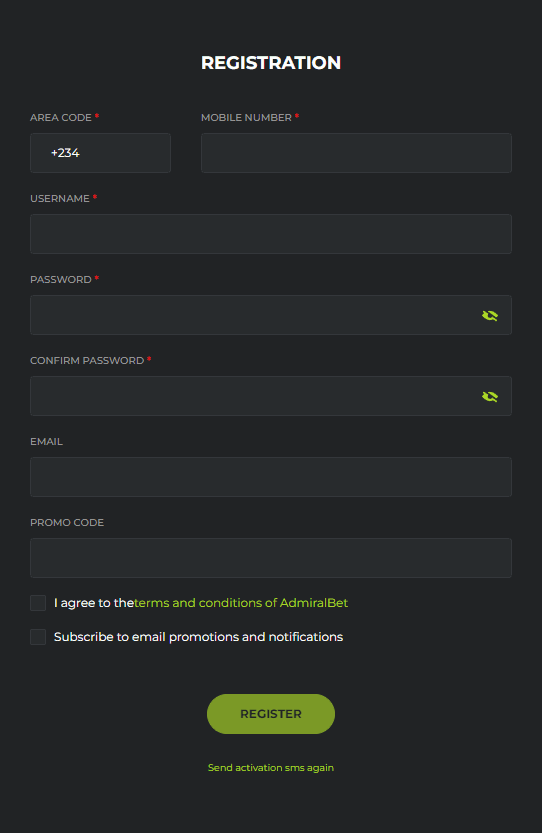Viewport: 542px width, 833px height.
Task: Click the Email input field
Action: (x=271, y=477)
